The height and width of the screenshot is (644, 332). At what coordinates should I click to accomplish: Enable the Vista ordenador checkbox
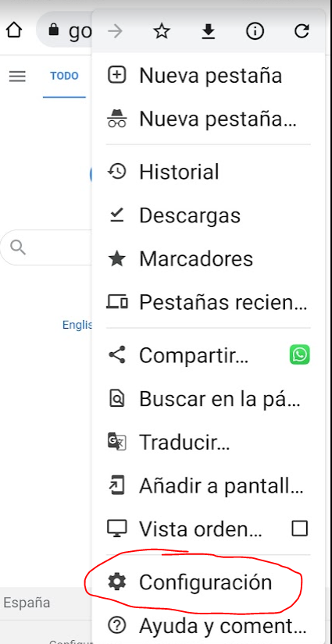pos(299,528)
